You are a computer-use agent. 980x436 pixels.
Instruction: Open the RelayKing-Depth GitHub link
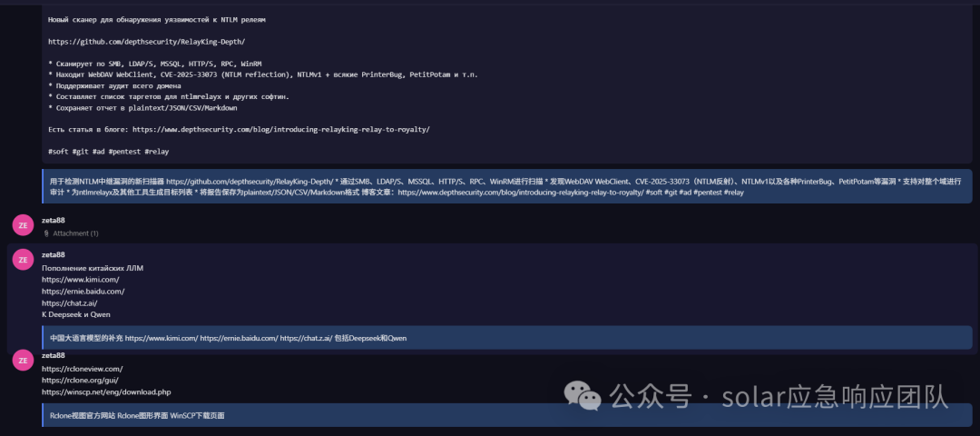click(x=146, y=41)
